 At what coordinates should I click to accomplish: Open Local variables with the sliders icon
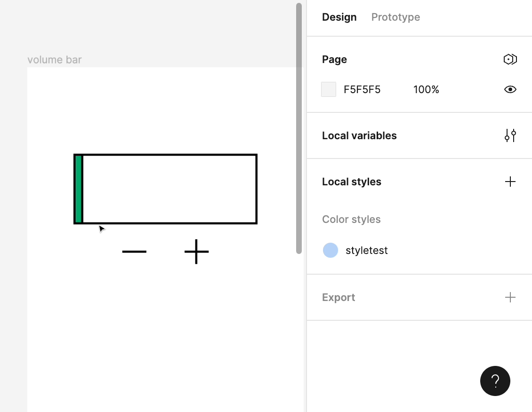pyautogui.click(x=510, y=135)
